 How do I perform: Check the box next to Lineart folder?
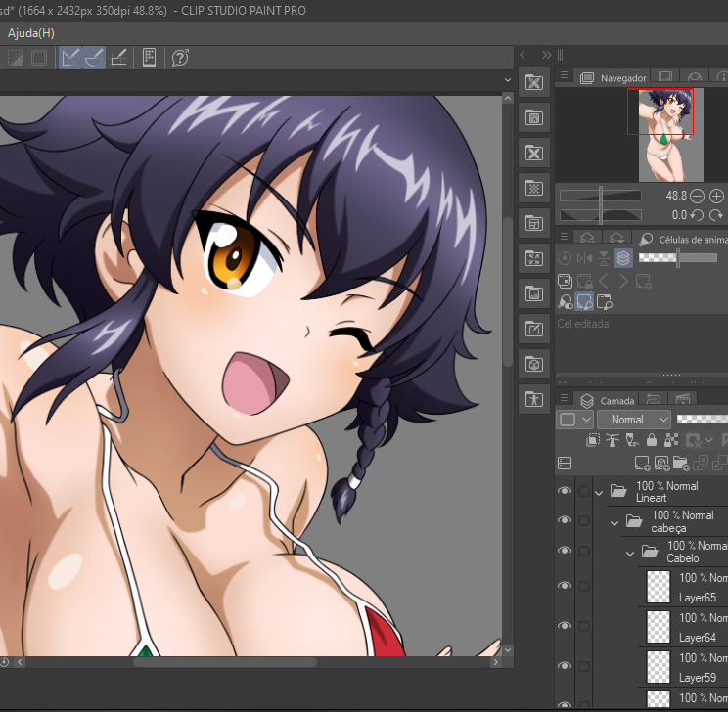[x=584, y=491]
